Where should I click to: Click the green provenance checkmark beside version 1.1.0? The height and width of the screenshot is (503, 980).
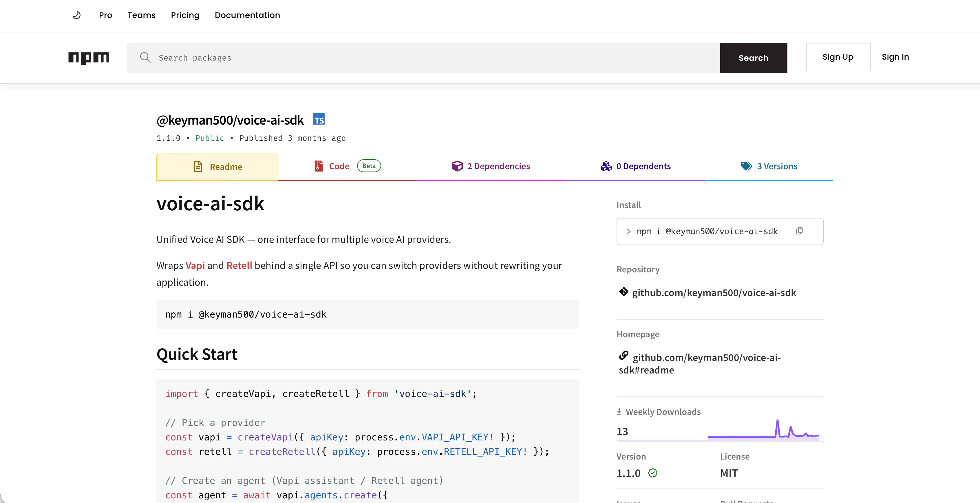(653, 473)
